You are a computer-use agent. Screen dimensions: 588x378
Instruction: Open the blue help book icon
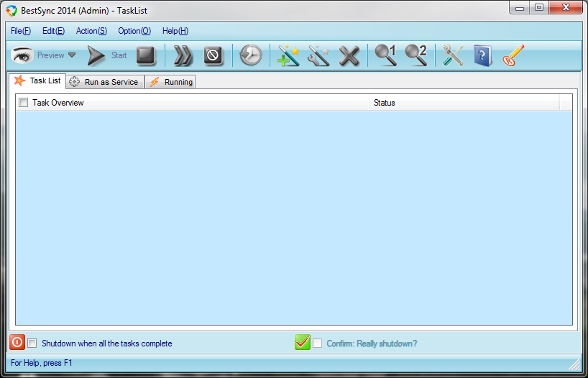pos(483,55)
